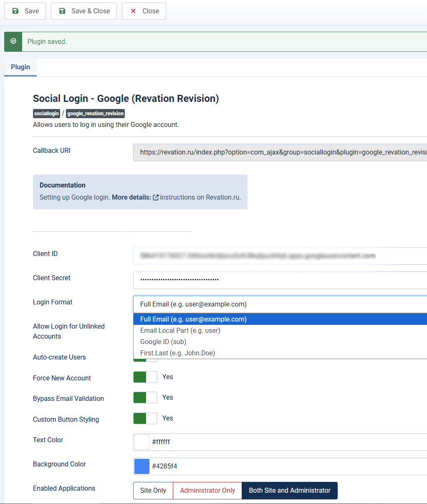Toggle Bypass Email Validation switch
Image resolution: width=427 pixels, height=504 pixels.
[x=145, y=398]
